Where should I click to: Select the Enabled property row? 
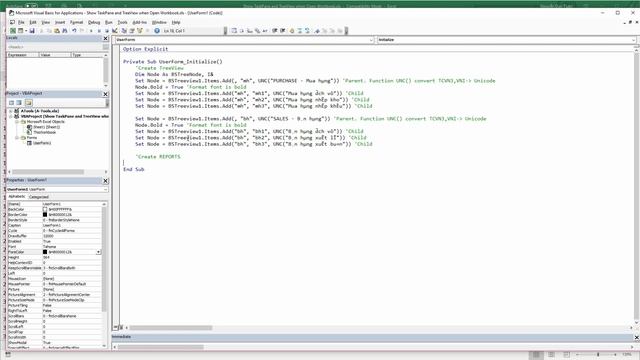(54, 241)
